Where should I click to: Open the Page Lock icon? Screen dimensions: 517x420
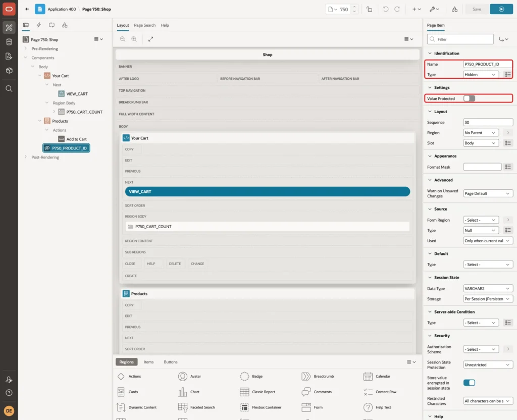pos(369,9)
